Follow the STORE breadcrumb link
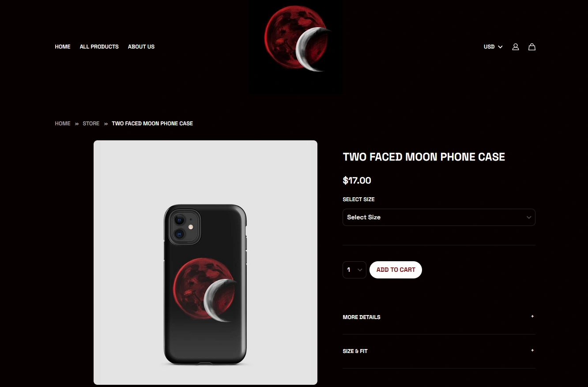 pos(91,124)
